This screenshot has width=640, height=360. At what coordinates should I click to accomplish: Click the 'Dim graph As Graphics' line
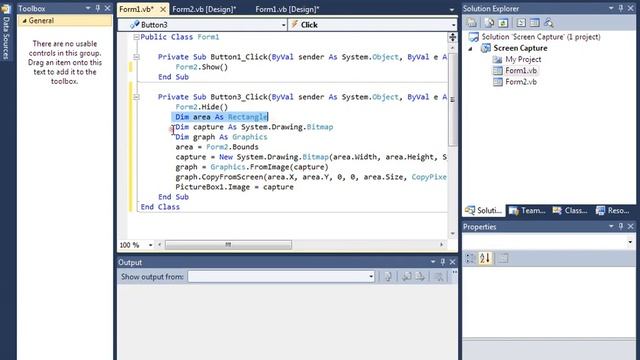pyautogui.click(x=221, y=137)
